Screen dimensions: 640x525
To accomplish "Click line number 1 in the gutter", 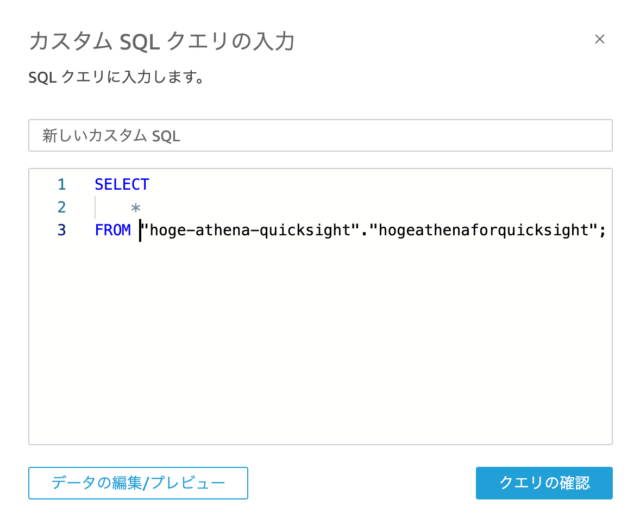I will coord(62,185).
